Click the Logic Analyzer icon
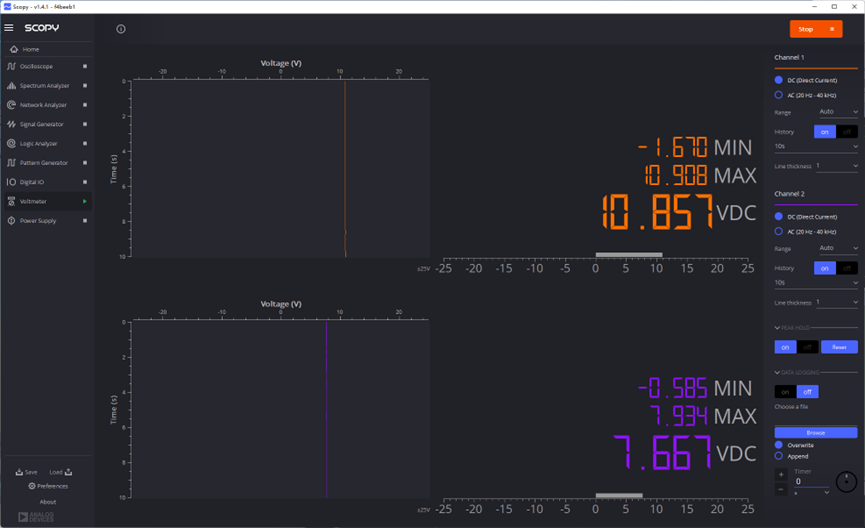 tap(11, 143)
